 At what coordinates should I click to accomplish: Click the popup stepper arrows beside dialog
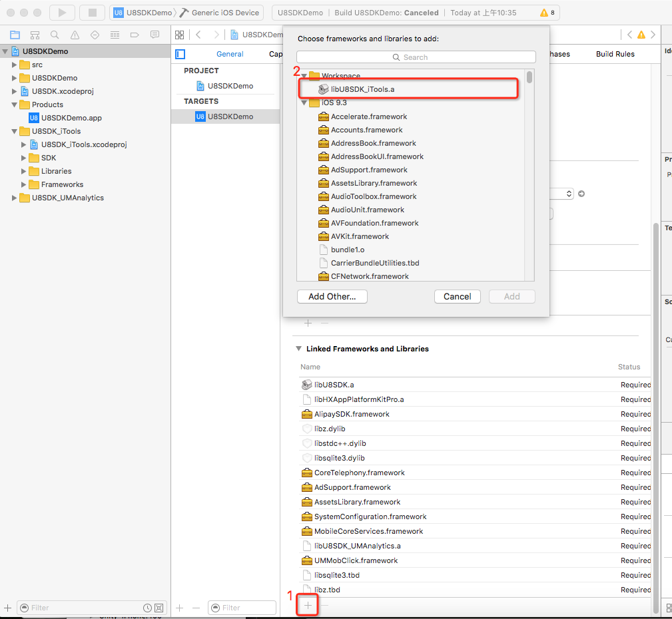tap(569, 194)
